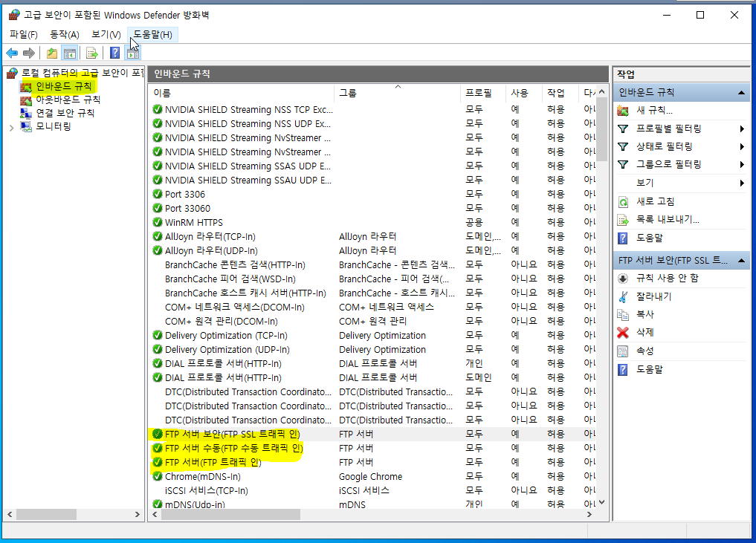Click the 복사 copy icon
Screen dimensions: 756x543
[x=623, y=315]
